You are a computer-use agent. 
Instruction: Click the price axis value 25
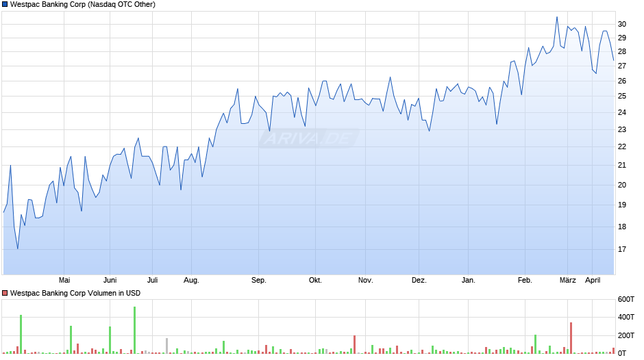tap(622, 96)
